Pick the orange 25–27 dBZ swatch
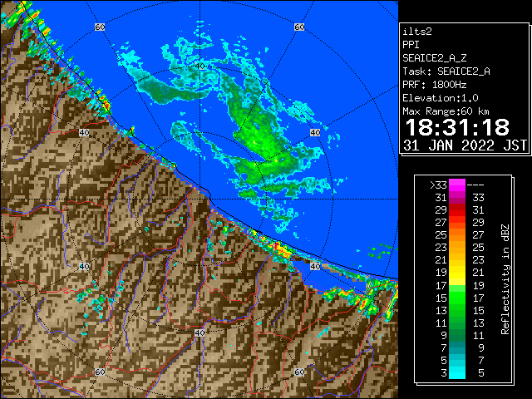This screenshot has width=532, height=399. [x=457, y=234]
